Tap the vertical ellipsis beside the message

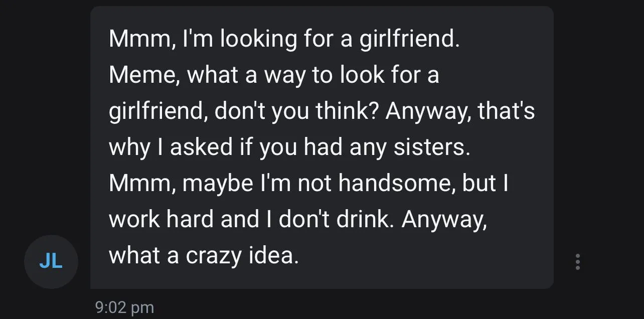[577, 261]
